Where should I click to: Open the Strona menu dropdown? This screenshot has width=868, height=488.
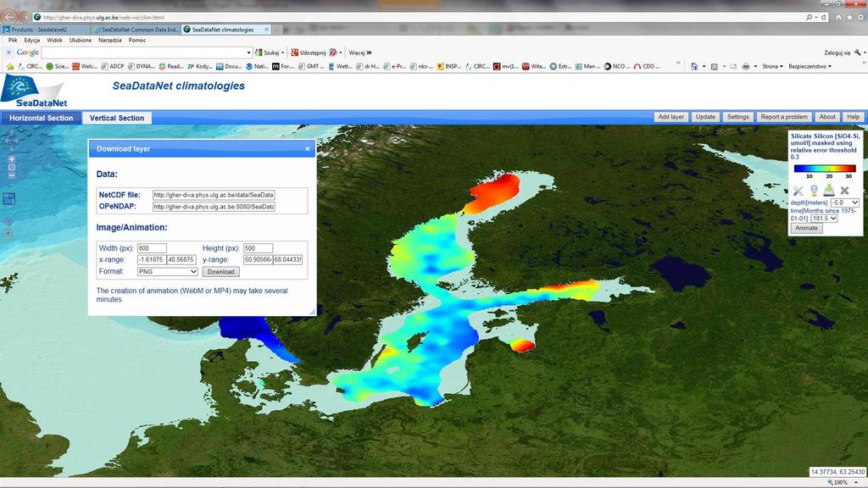pos(772,66)
